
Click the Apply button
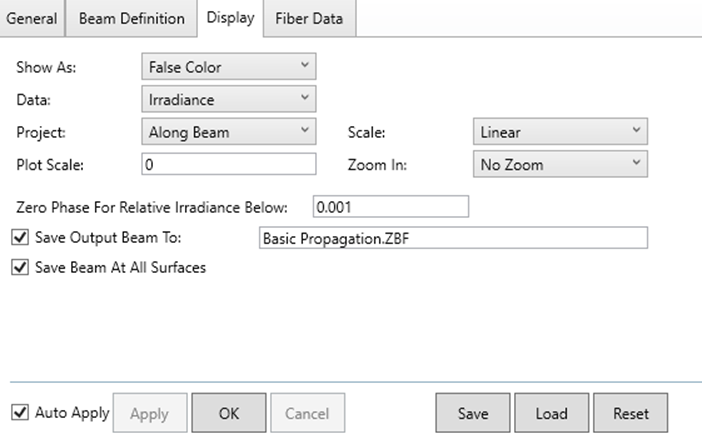(149, 413)
